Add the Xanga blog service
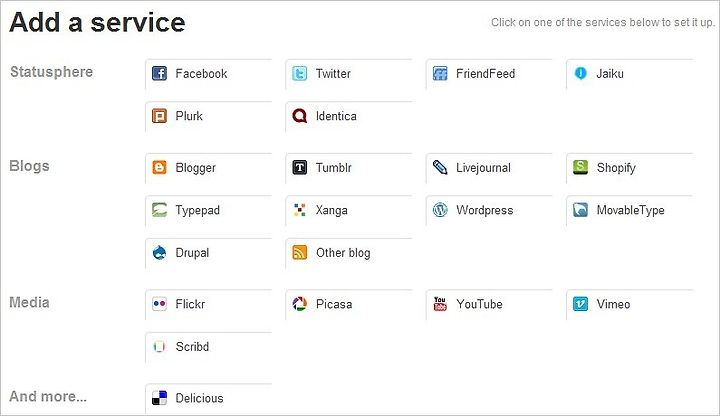 (x=349, y=210)
